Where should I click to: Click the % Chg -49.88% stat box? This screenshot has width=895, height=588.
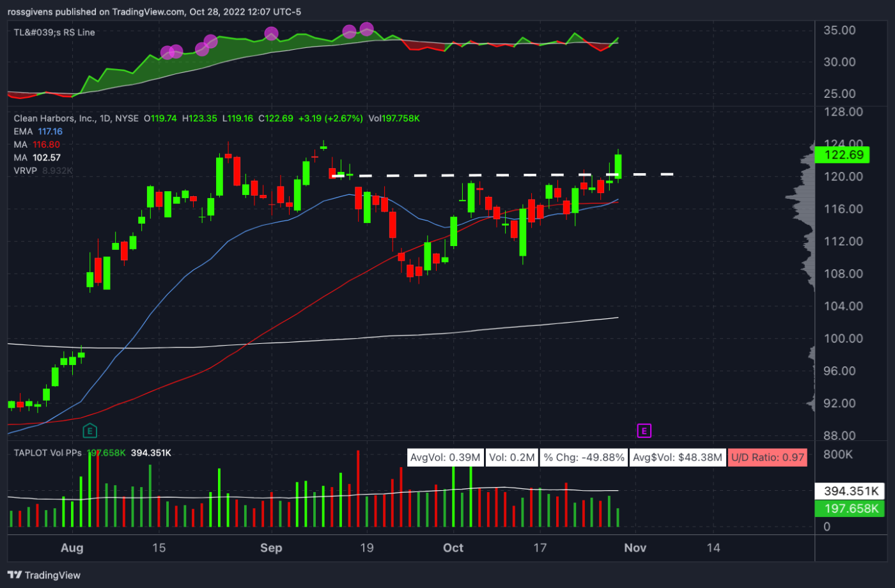[x=584, y=457]
